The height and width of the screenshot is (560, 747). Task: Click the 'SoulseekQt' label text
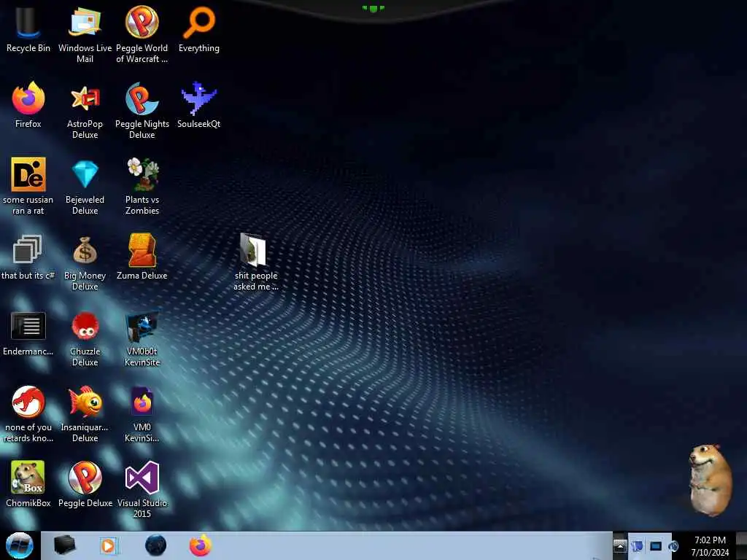click(198, 124)
